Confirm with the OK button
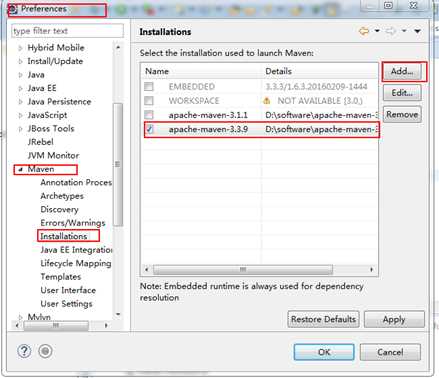The image size is (439, 378). pos(324,352)
